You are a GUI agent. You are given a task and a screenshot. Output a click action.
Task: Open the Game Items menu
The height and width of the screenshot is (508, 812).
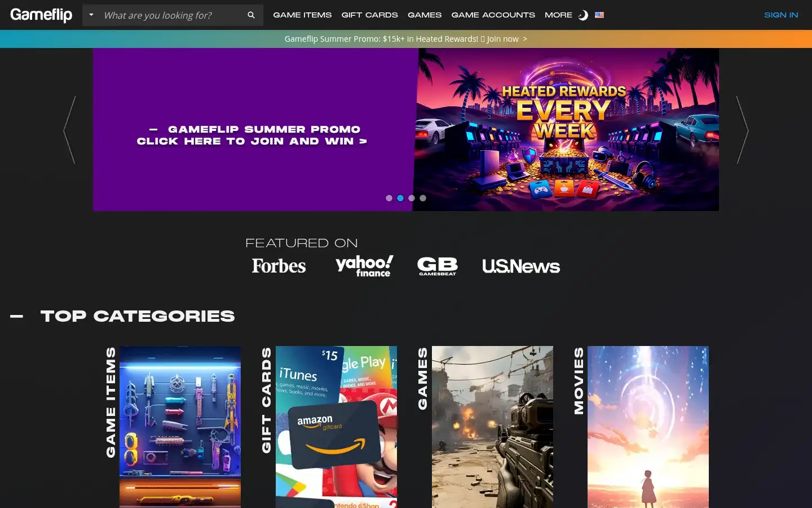pyautogui.click(x=302, y=15)
